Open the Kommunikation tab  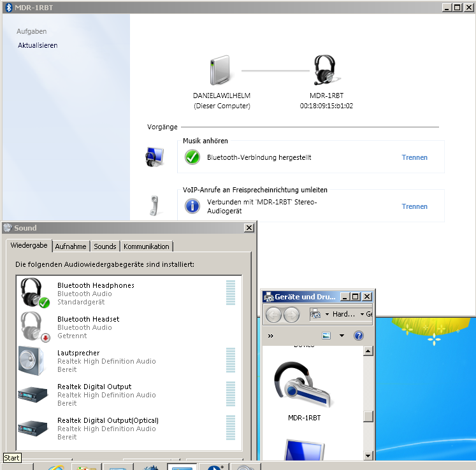pyautogui.click(x=147, y=246)
